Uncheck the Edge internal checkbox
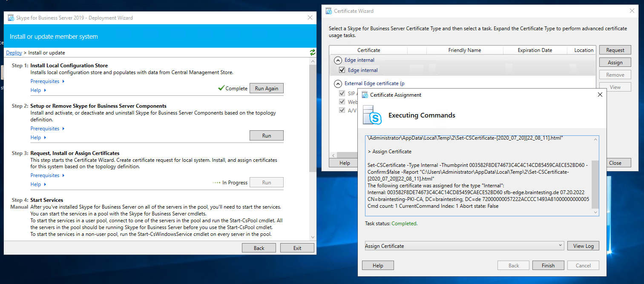Image resolution: width=644 pixels, height=284 pixels. click(342, 70)
